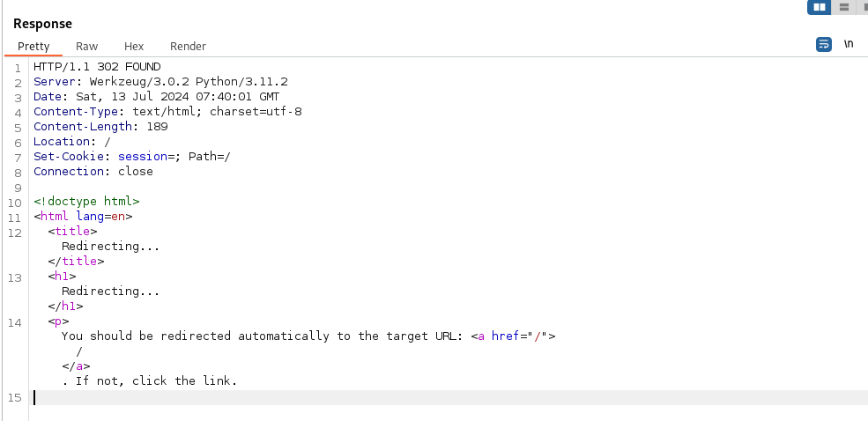This screenshot has height=421, width=868.
Task: Place cursor on empty line 15
Action: tap(264, 397)
